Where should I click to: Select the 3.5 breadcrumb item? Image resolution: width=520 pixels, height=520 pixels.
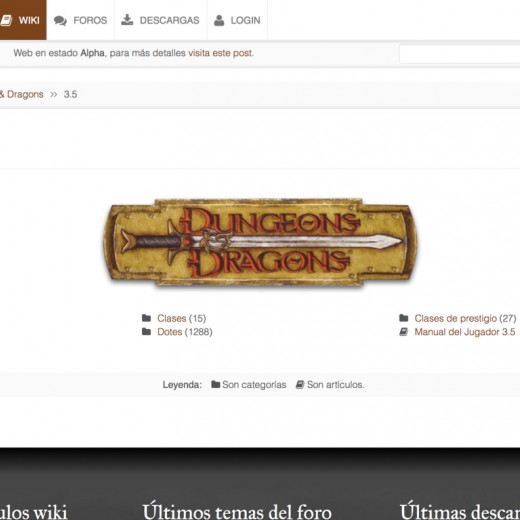tap(70, 94)
